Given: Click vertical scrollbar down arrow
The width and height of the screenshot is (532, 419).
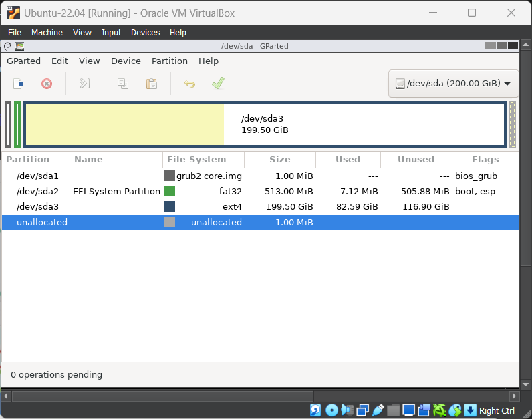Looking at the screenshot, I should point(525,384).
